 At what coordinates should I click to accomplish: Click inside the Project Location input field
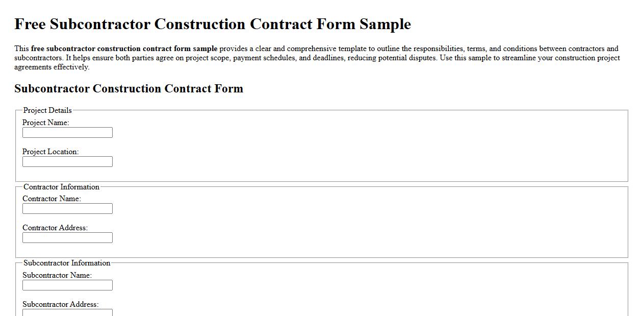click(x=67, y=161)
